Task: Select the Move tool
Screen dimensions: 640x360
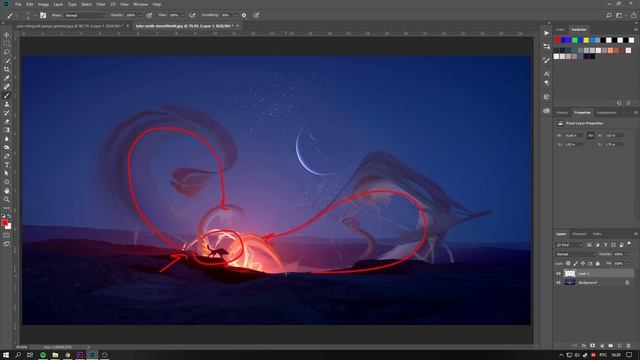Action: click(x=7, y=35)
